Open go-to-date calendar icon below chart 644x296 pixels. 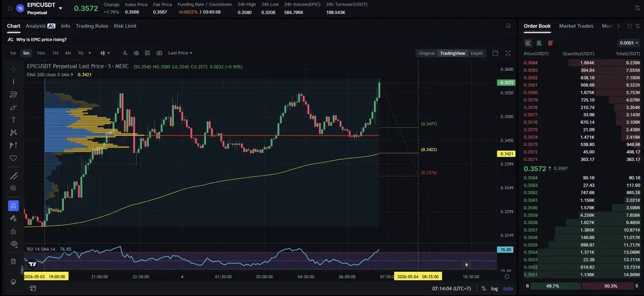click(33, 288)
